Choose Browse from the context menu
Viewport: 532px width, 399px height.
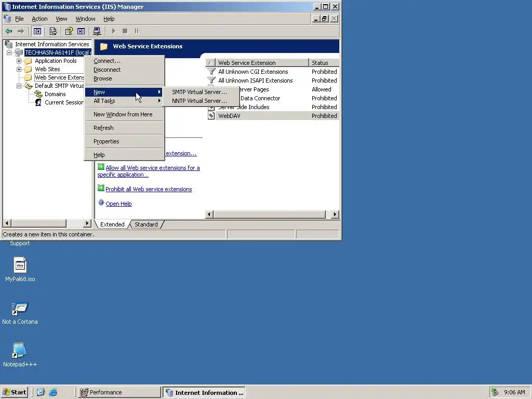click(124, 79)
